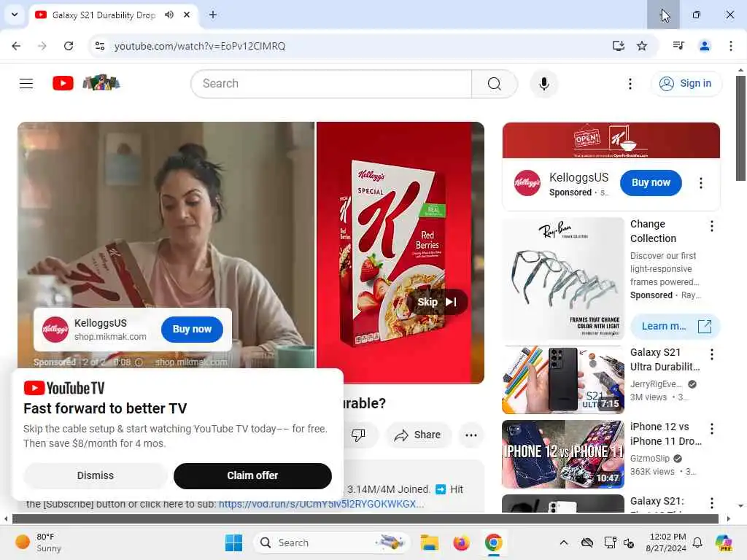Viewport: 747px width, 560px height.
Task: Dismiss the YouTube TV offer popup
Action: [96, 475]
